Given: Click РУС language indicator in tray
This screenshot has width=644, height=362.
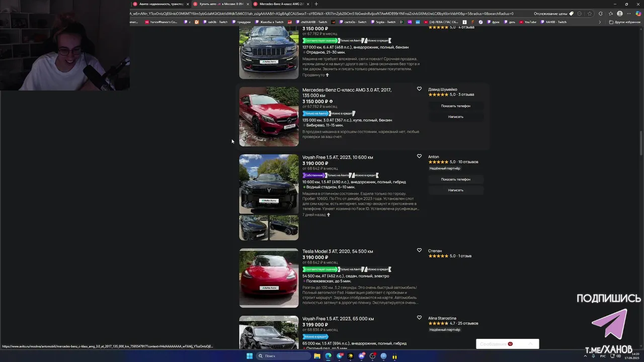Looking at the screenshot, I should coord(603,356).
